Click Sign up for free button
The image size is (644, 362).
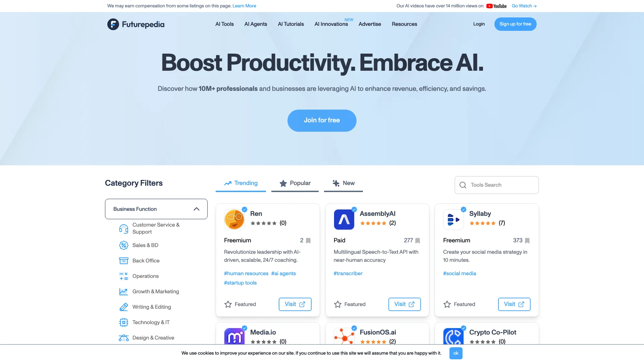[x=515, y=24]
